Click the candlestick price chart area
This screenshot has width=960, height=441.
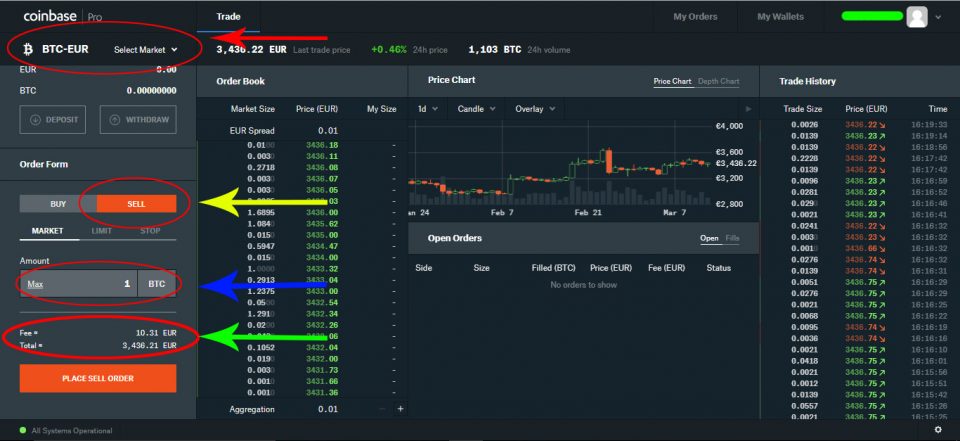[x=560, y=165]
